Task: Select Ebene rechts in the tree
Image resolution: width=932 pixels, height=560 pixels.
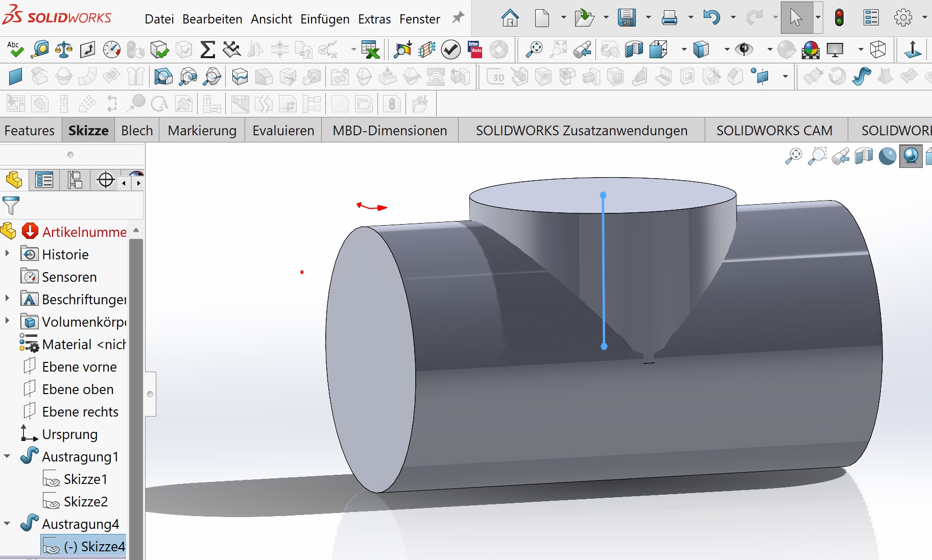Action: point(80,412)
